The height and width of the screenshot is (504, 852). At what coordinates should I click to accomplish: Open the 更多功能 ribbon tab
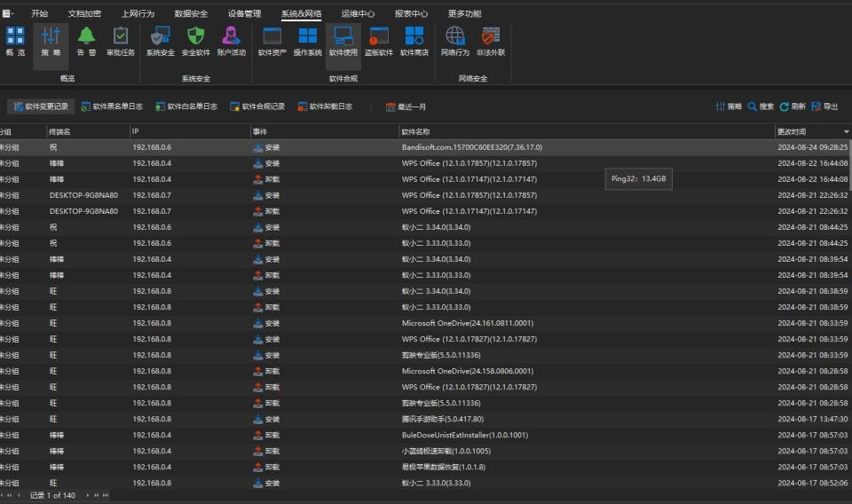point(464,13)
